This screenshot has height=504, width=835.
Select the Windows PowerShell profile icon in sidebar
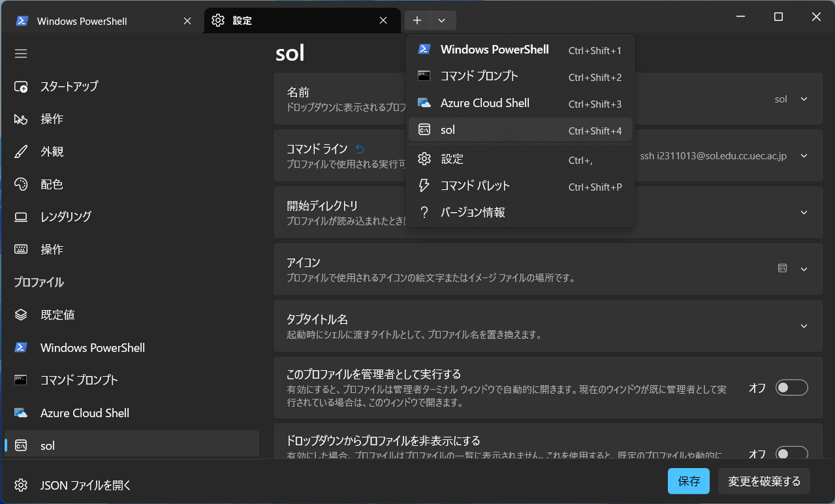(21, 347)
